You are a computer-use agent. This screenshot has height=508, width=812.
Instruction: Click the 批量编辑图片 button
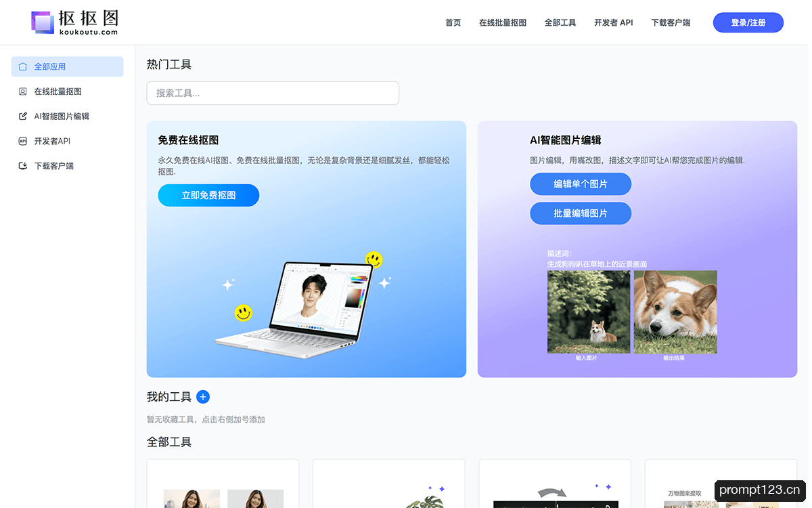point(581,213)
